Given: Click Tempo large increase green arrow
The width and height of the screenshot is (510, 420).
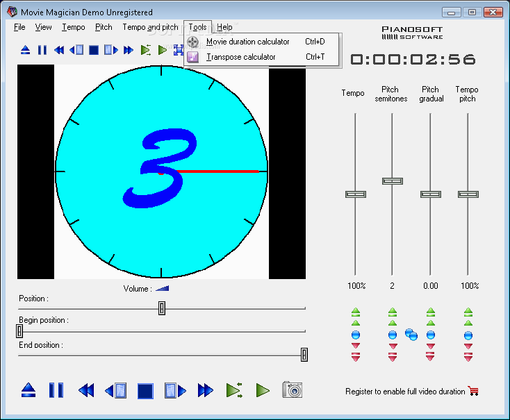Looking at the screenshot, I should coord(356,312).
